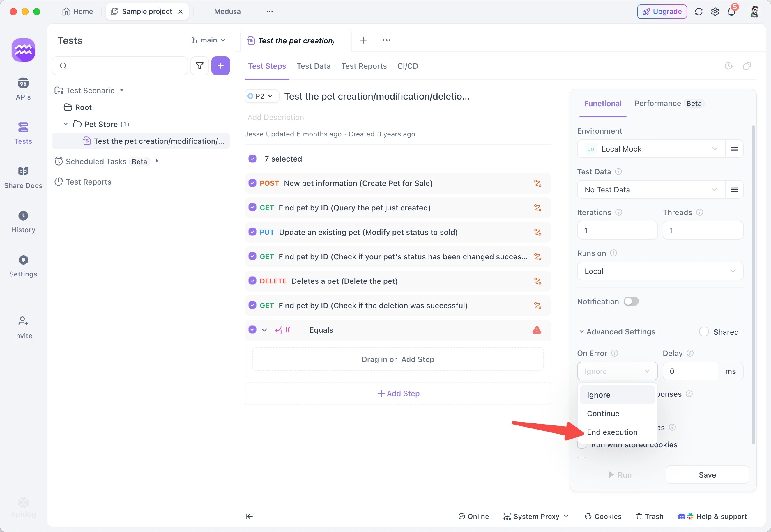Open the No Test Data dropdown

(x=651, y=190)
